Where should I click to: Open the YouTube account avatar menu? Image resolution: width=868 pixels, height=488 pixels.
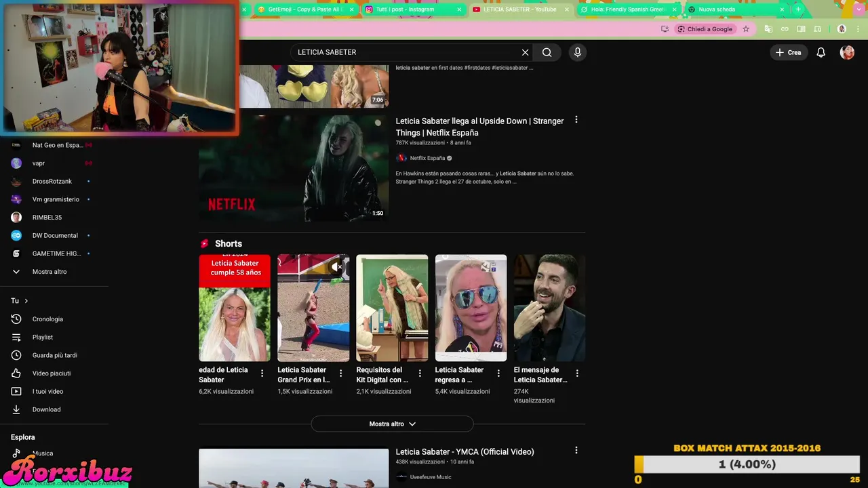(x=847, y=52)
